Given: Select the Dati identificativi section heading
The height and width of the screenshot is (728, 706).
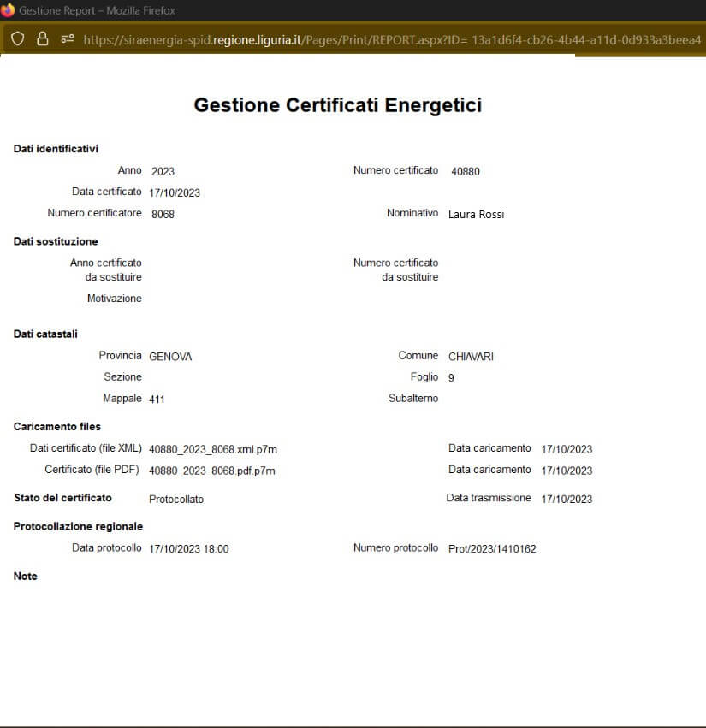Looking at the screenshot, I should tap(56, 149).
